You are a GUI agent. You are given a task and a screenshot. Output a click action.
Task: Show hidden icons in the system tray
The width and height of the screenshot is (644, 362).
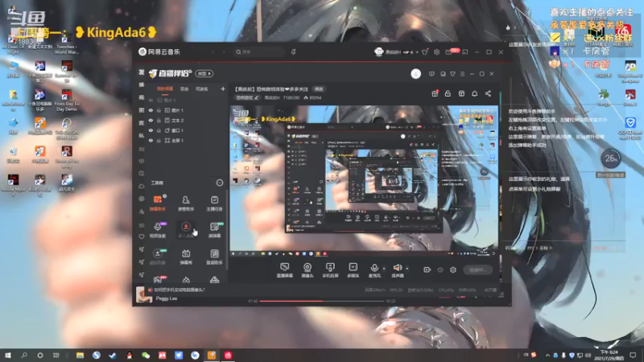coord(547,355)
